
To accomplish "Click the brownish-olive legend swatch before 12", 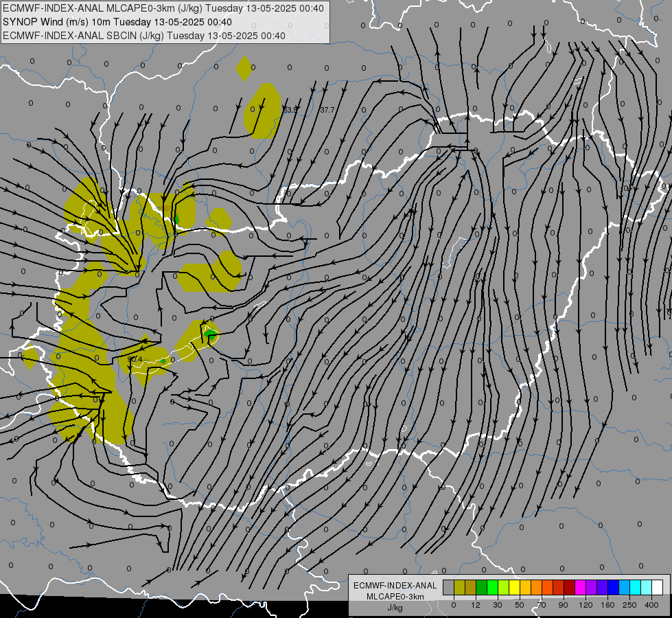I will [471, 587].
